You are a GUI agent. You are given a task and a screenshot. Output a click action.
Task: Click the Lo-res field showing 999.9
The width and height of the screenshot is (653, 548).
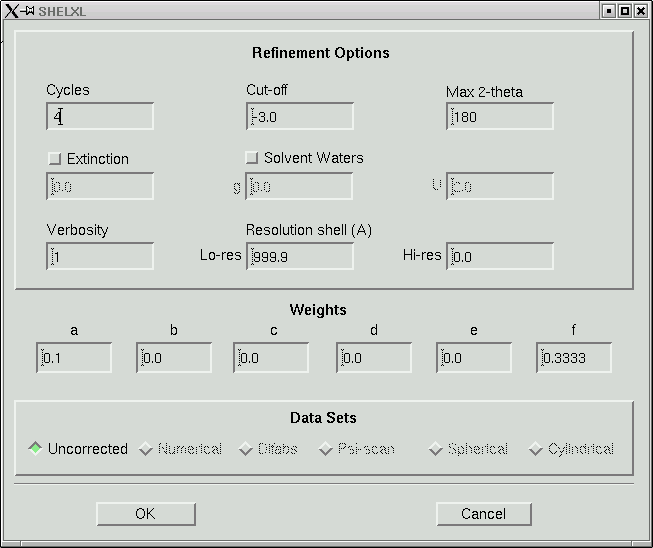(300, 256)
